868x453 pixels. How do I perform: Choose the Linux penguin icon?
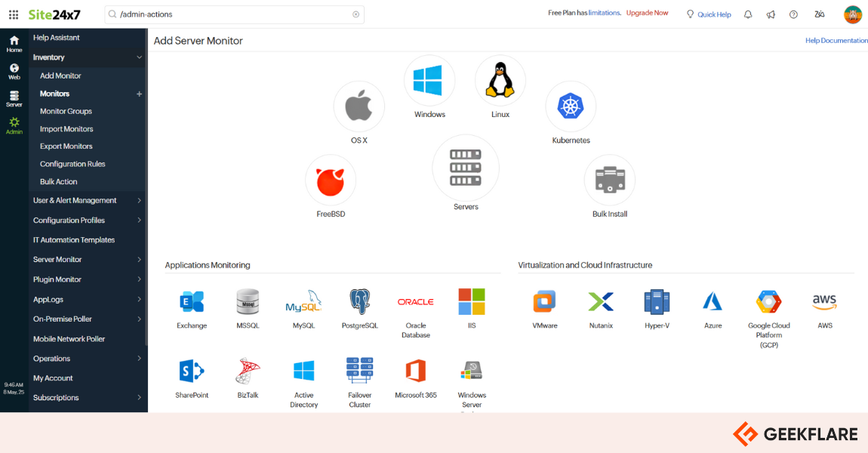[x=500, y=80]
